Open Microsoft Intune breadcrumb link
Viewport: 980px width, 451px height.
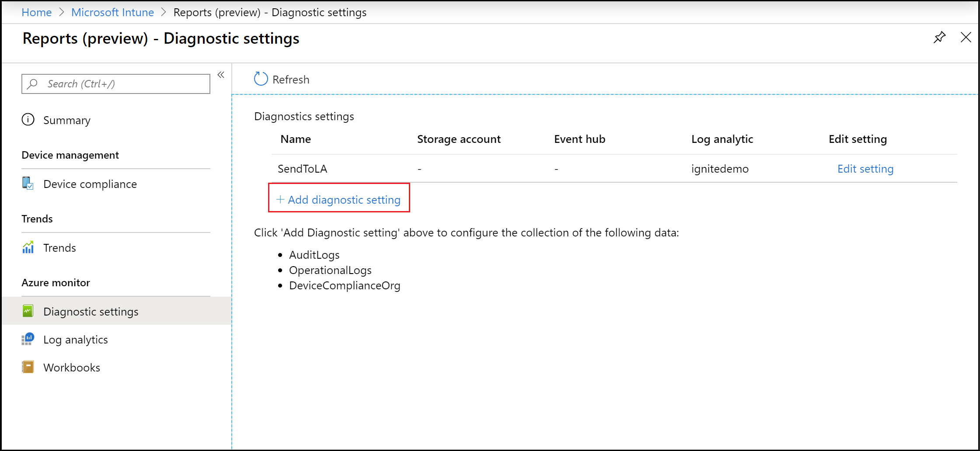tap(112, 12)
